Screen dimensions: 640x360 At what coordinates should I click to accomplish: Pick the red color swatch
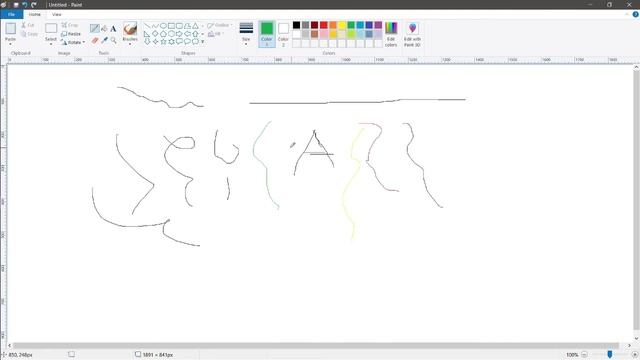(x=324, y=25)
